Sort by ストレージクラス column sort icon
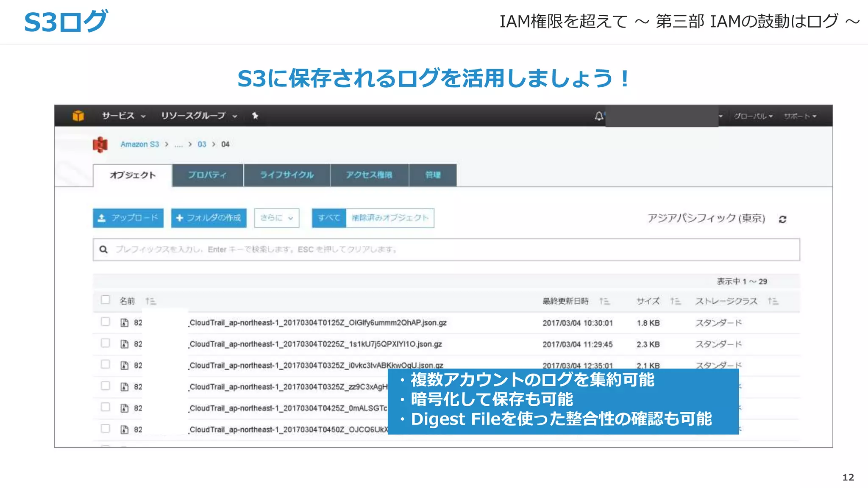 [x=773, y=301]
